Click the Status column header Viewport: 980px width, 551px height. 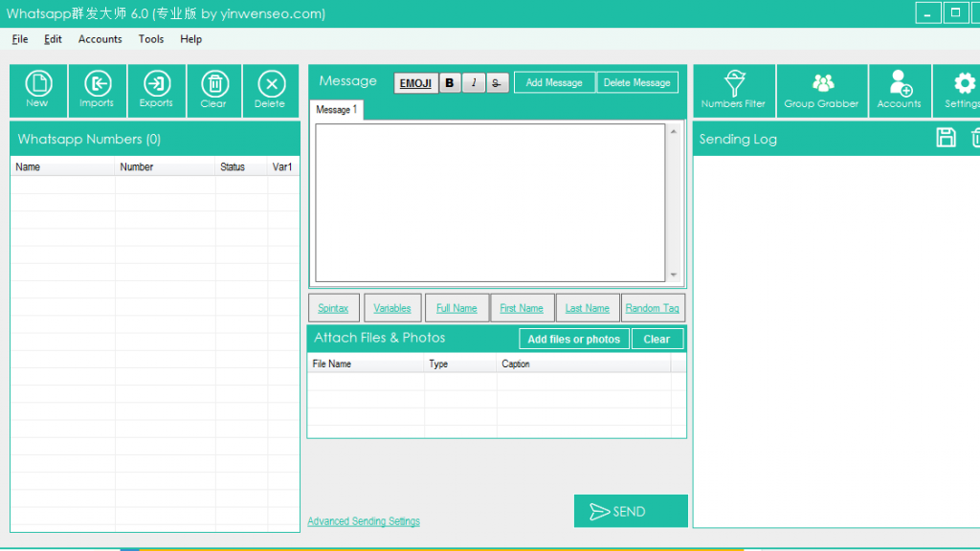(x=241, y=166)
